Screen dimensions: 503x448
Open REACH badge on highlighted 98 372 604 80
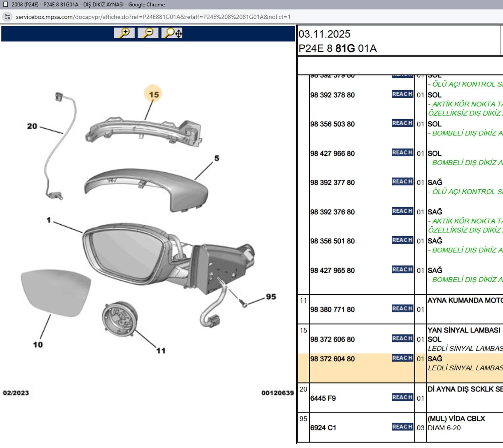(402, 358)
